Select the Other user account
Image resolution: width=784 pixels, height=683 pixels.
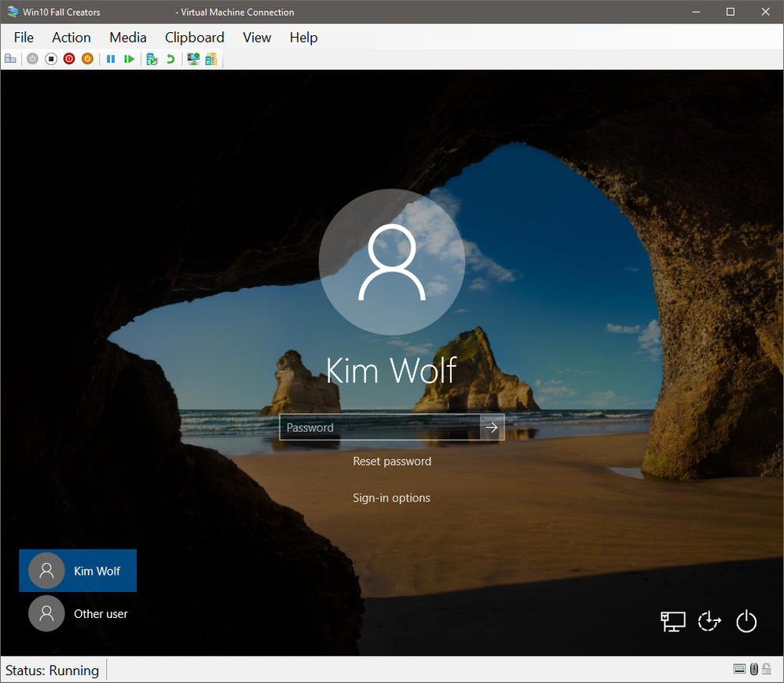click(x=78, y=614)
